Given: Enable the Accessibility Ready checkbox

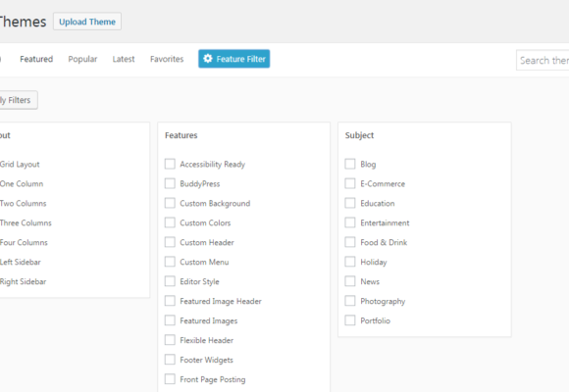Looking at the screenshot, I should coord(170,164).
